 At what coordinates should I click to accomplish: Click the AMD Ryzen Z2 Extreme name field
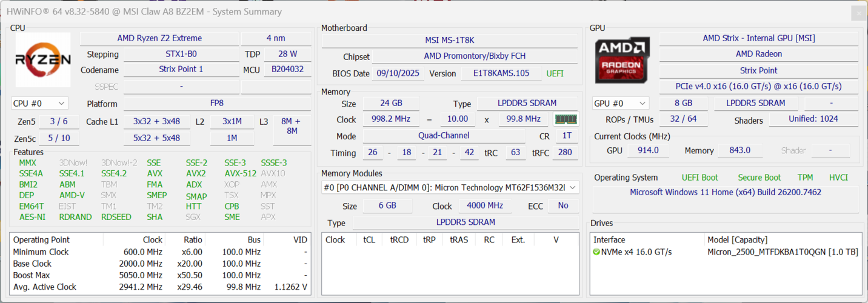point(159,38)
